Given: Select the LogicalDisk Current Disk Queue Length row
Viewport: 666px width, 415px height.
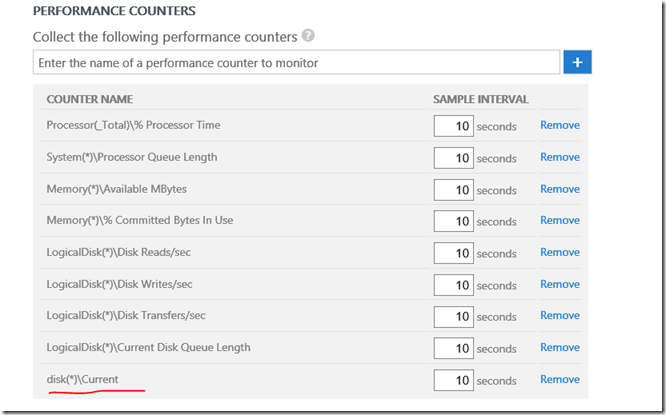Looking at the screenshot, I should [x=148, y=347].
